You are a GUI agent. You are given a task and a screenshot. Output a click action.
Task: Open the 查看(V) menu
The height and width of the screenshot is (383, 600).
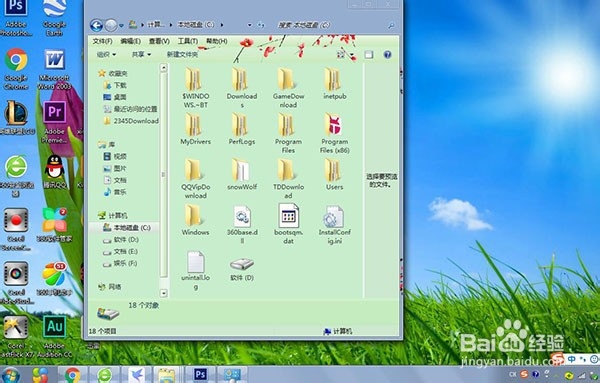click(159, 41)
